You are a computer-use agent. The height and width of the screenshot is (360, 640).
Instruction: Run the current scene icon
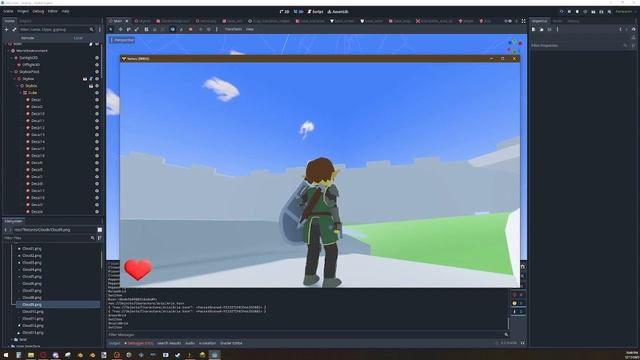coord(593,12)
